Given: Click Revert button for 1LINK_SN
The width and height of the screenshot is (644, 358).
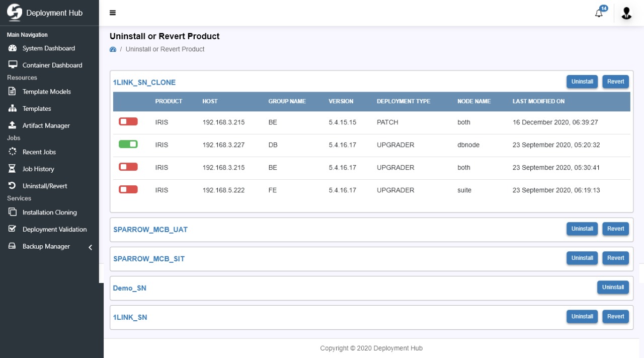Looking at the screenshot, I should 615,316.
